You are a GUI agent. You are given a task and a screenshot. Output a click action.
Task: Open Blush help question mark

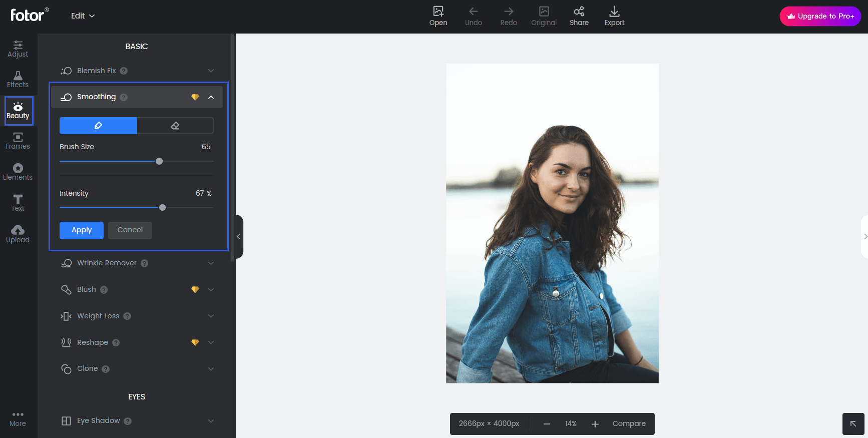pyautogui.click(x=104, y=290)
